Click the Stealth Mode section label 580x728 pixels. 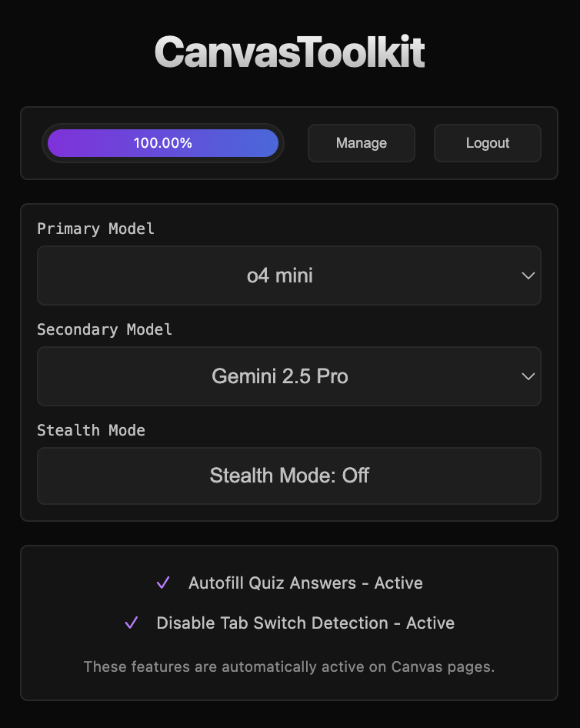point(91,430)
